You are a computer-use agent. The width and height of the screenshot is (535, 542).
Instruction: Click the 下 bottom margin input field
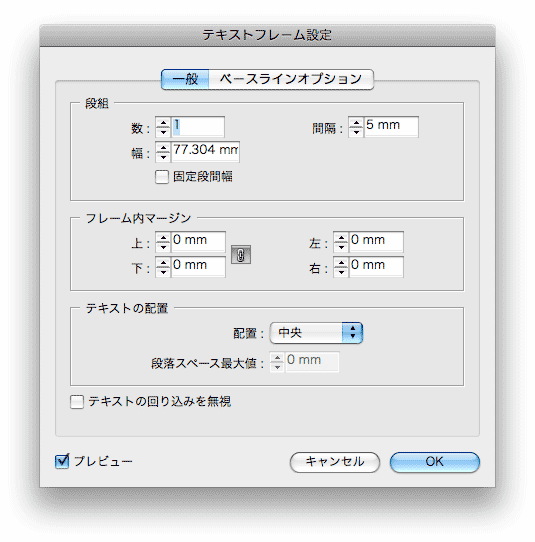(199, 267)
